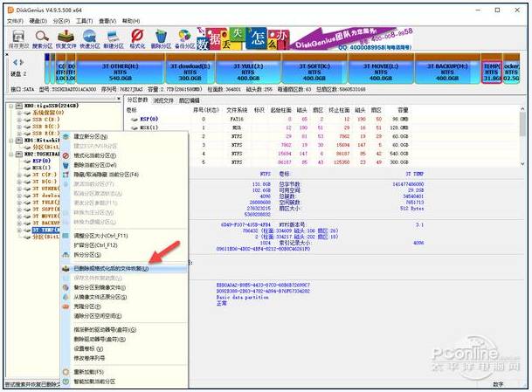
Task: Collapse the HD2:TOSHIBA disk node
Action: 11,155
